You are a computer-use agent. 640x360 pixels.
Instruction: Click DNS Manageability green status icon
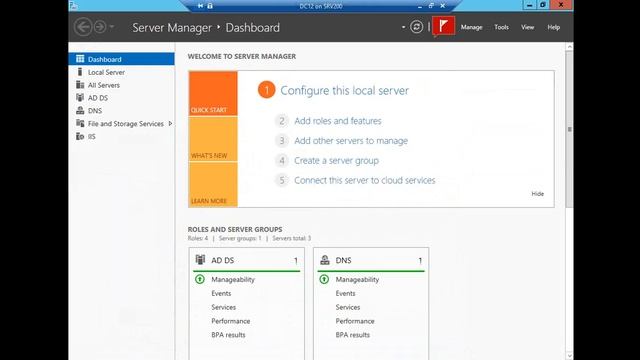click(324, 279)
